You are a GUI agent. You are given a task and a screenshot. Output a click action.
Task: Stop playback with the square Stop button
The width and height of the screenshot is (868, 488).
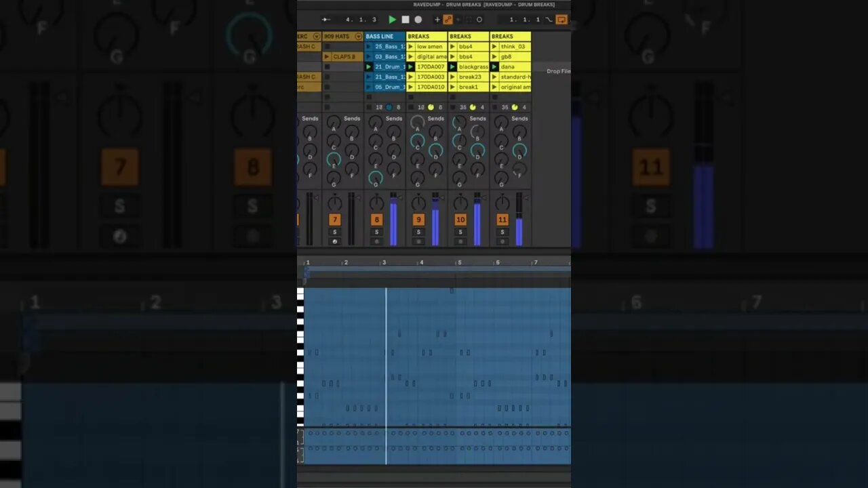(405, 20)
